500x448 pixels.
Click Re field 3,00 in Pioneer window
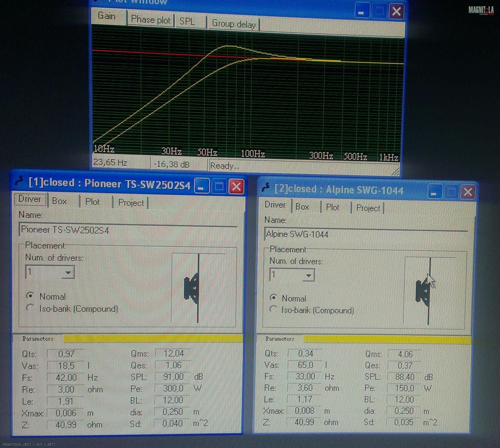coord(66,389)
